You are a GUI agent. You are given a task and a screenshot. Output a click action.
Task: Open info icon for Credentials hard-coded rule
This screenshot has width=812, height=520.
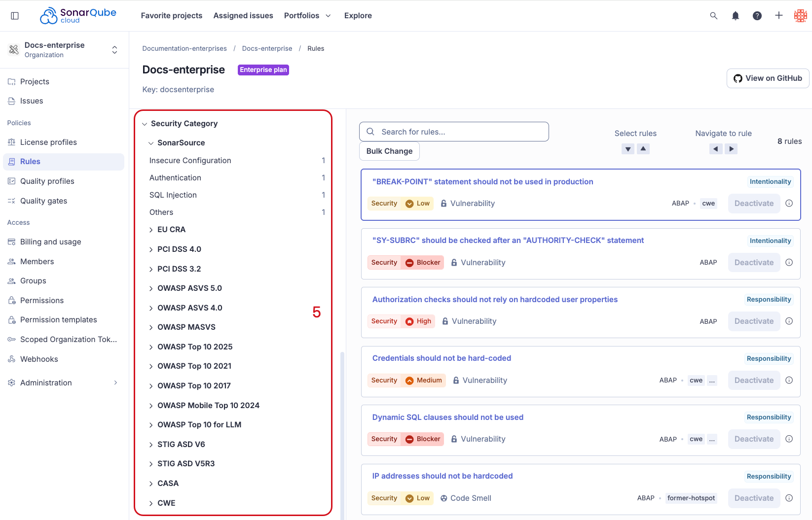pyautogui.click(x=789, y=381)
